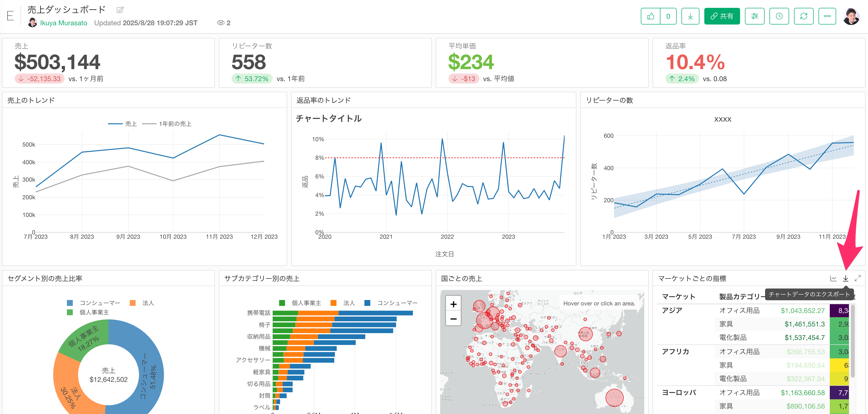Open chart view icon in マーケットごとの指標 panel

click(833, 278)
